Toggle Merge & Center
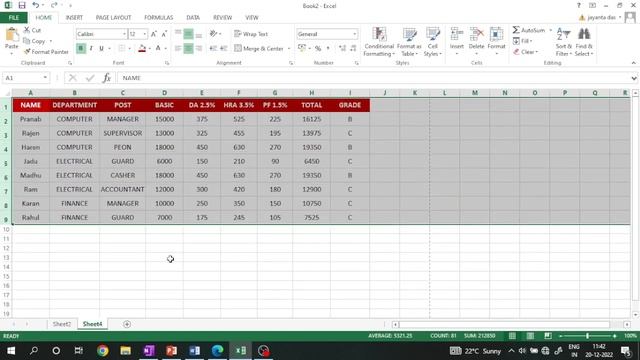 coord(259,49)
